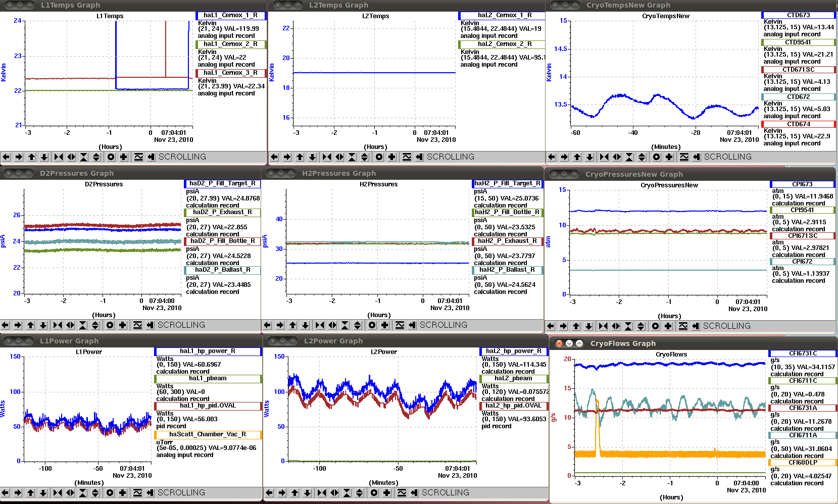
Task: Select the haL1_Cernox_1_R legend entry
Action: coord(231,16)
